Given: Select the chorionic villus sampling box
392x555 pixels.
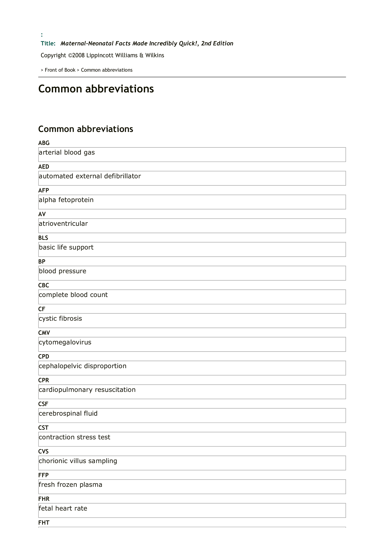Looking at the screenshot, I should coord(192,463).
